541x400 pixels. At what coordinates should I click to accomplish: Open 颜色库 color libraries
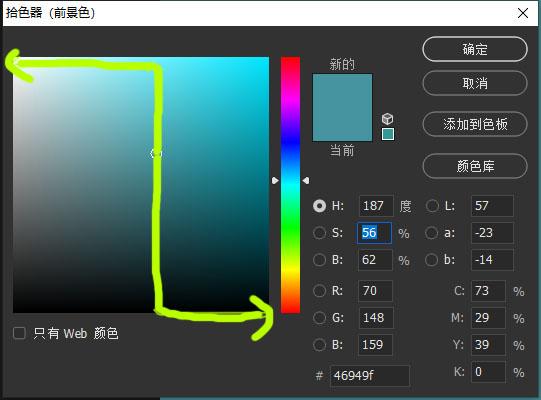click(x=475, y=166)
